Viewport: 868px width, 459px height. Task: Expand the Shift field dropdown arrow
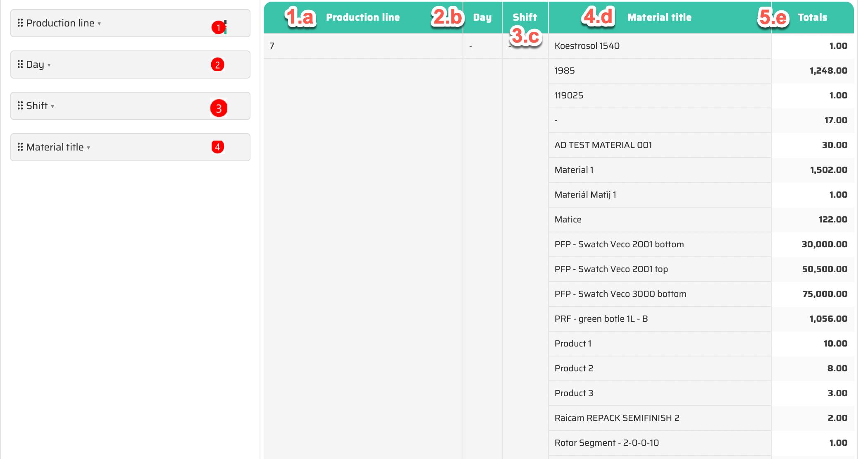(52, 107)
